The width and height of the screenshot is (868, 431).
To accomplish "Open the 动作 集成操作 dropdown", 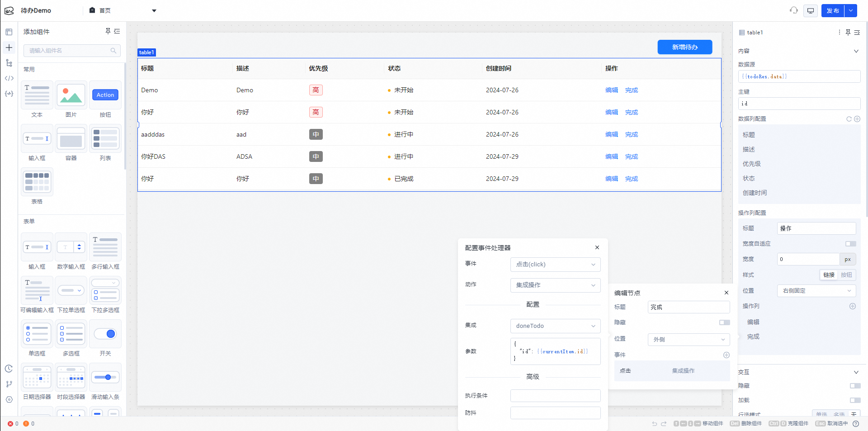I will tap(556, 285).
